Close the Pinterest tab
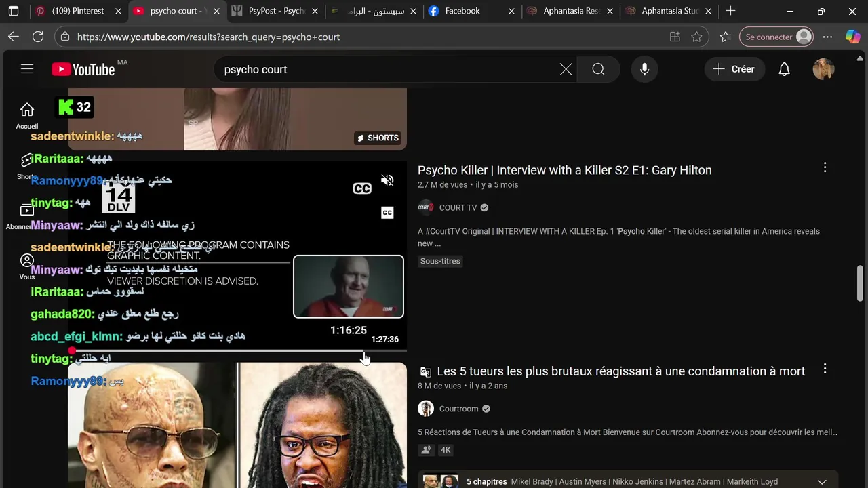The width and height of the screenshot is (868, 488). click(118, 11)
